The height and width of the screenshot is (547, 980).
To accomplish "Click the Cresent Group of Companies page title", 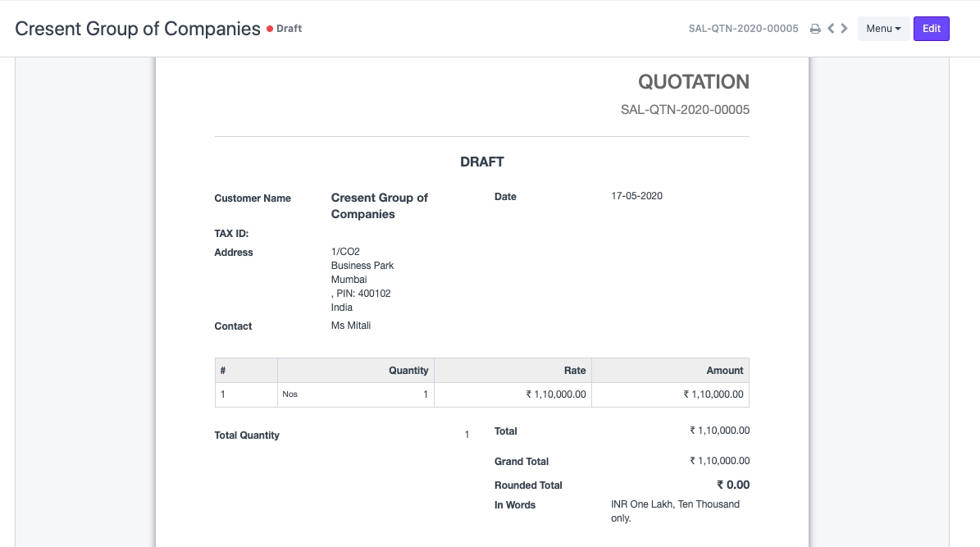I will coord(138,29).
